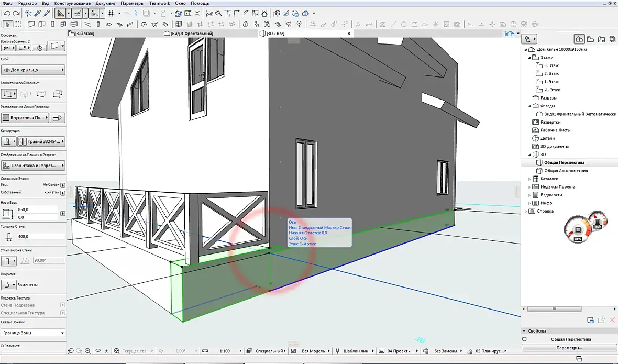Expand the Каталоги tree node
618x364 pixels.
pos(529,179)
